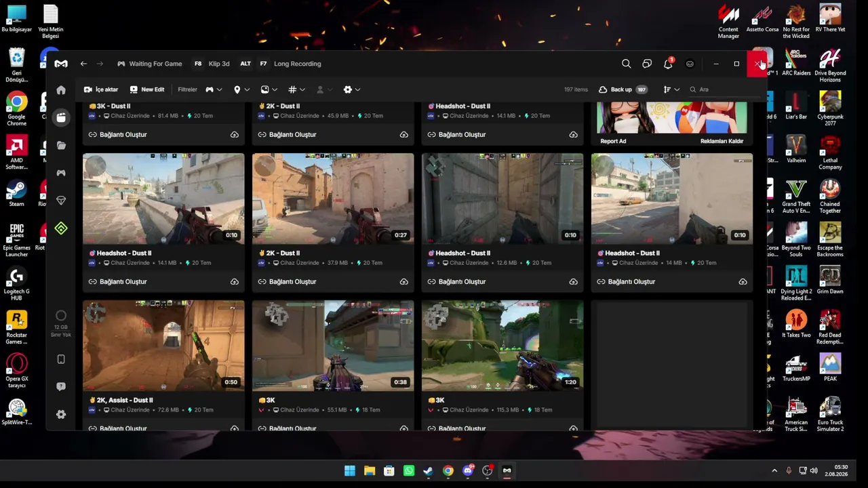Open the sort order dropdown
The width and height of the screenshot is (868, 488).
(671, 89)
